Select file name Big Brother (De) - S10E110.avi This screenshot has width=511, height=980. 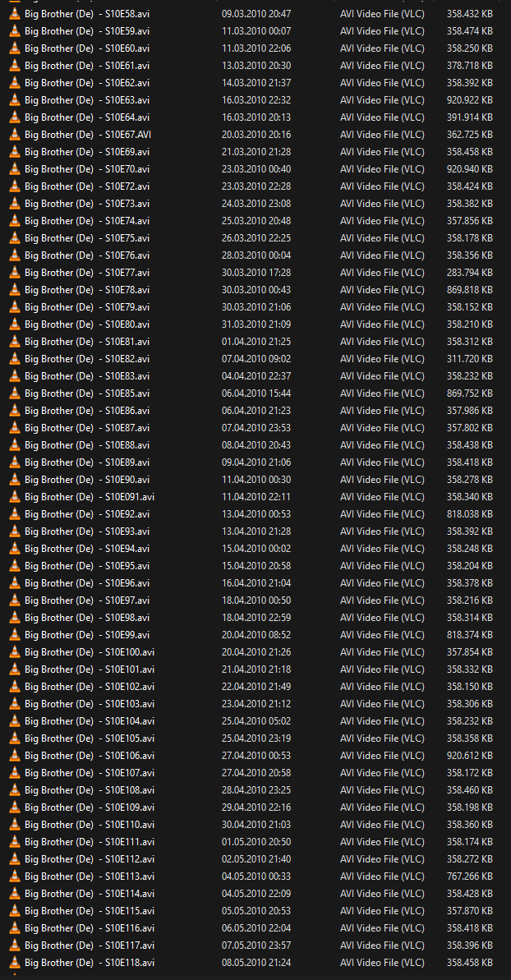90,825
